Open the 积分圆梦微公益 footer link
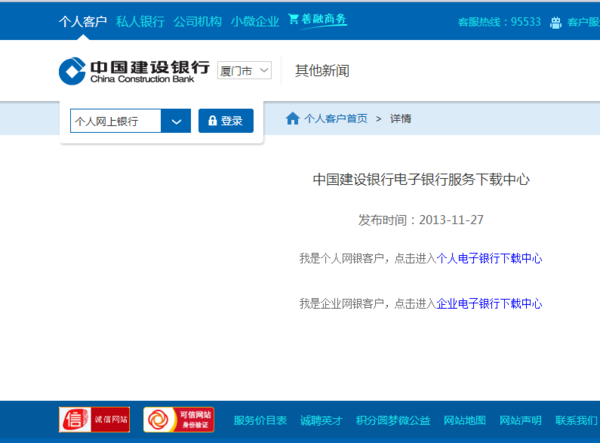 point(393,420)
